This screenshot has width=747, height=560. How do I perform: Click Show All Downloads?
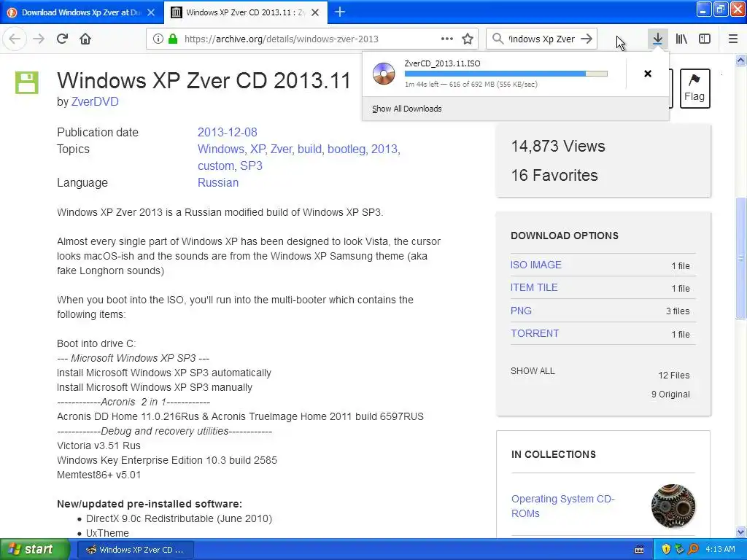[407, 109]
